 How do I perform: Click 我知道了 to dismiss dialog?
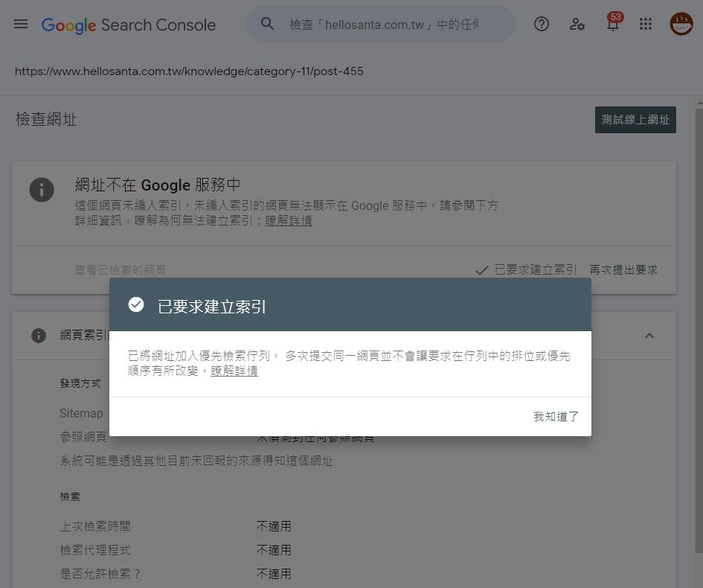tap(556, 417)
